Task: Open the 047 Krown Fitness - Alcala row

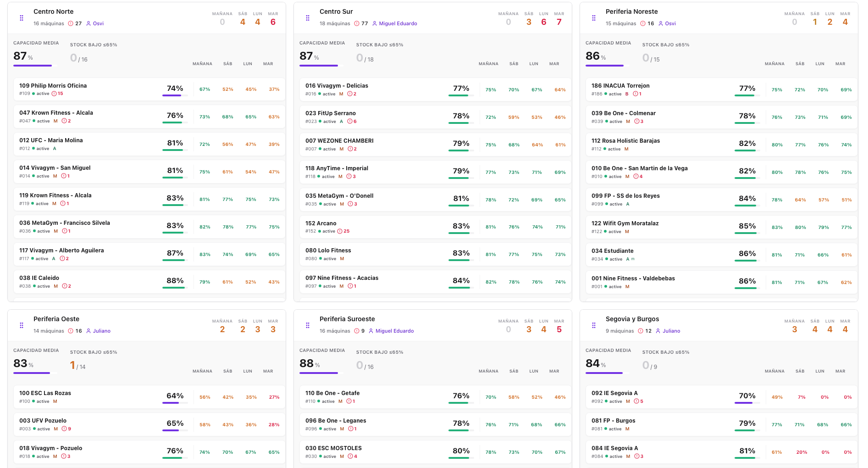Action: (149, 117)
